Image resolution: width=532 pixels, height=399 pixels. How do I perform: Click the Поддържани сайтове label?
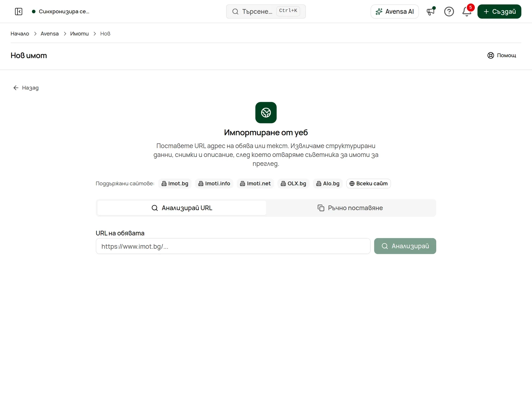point(125,184)
